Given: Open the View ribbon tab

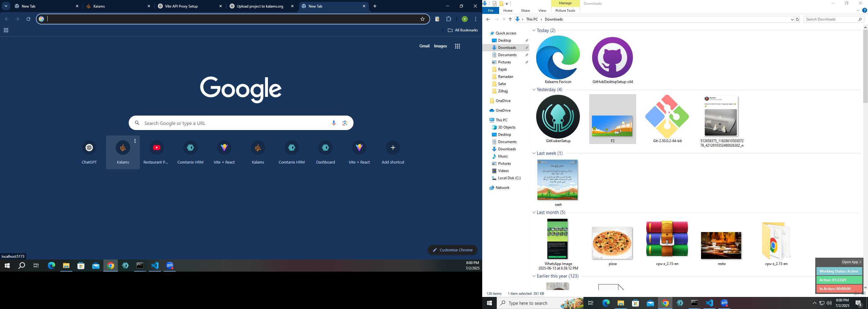Looking at the screenshot, I should point(542,11).
